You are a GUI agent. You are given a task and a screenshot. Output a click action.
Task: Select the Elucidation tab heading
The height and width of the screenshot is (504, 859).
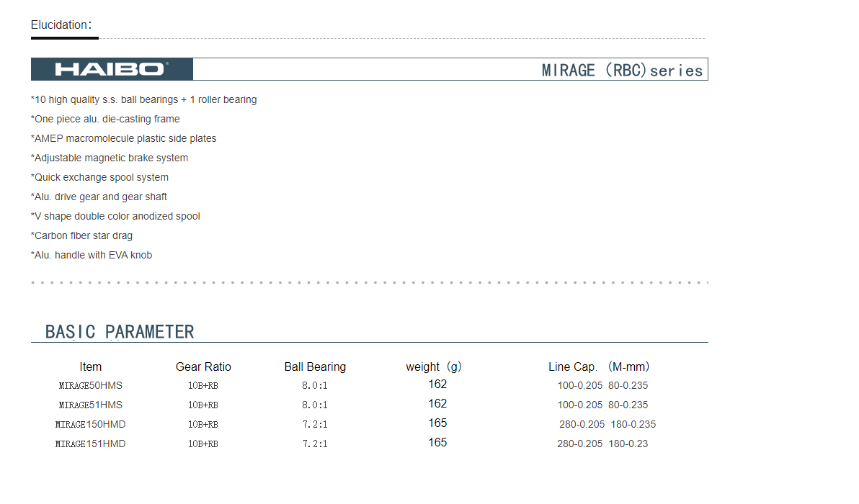click(61, 25)
